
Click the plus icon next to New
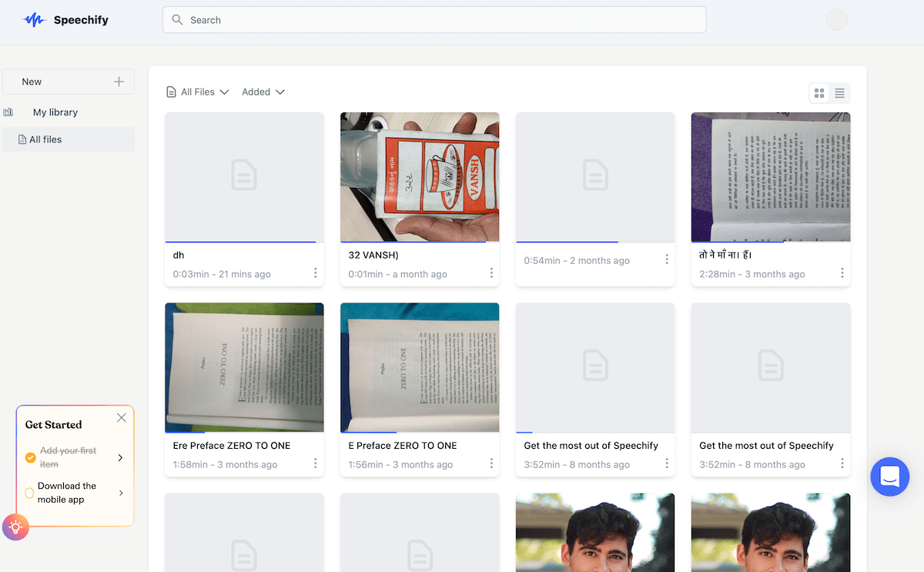click(119, 82)
